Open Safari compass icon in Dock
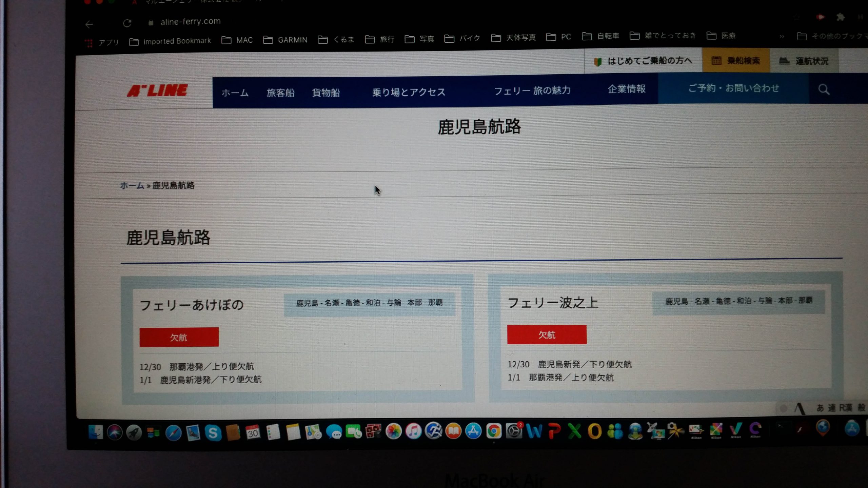 173,433
